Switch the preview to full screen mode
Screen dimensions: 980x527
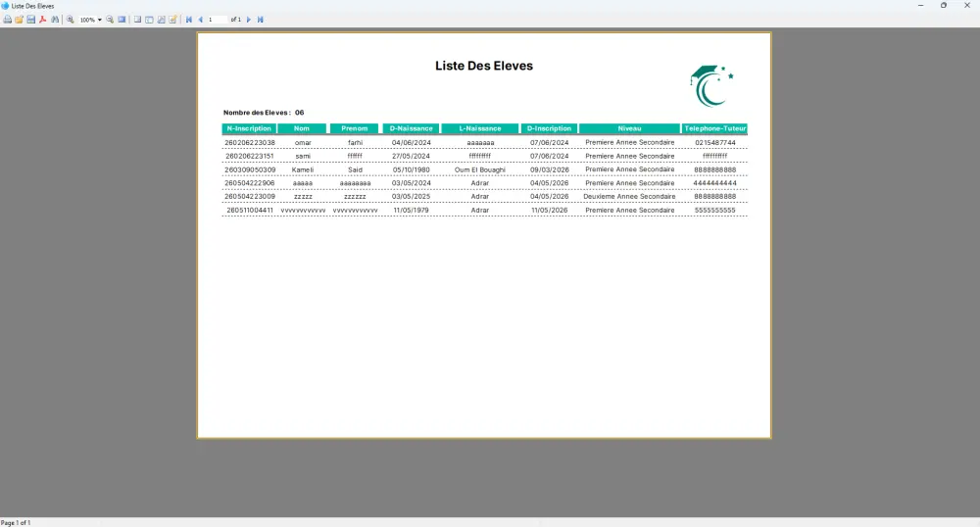[122, 20]
